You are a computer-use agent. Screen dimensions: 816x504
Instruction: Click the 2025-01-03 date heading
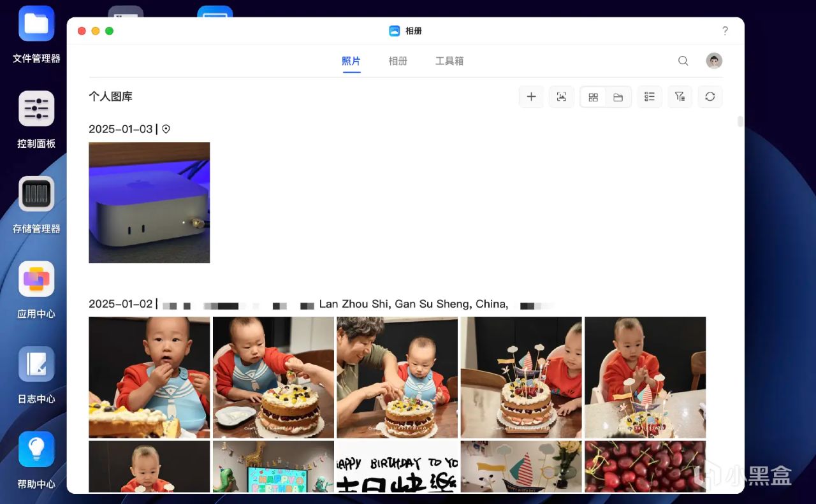(x=120, y=129)
